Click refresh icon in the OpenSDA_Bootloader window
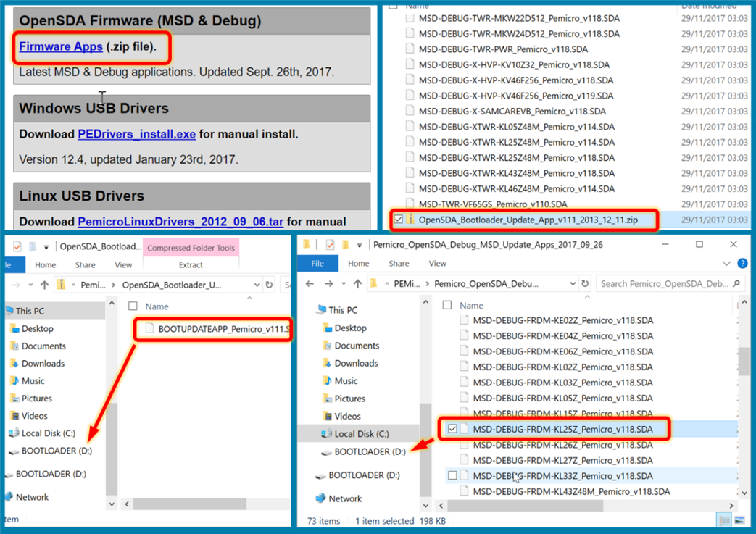The height and width of the screenshot is (534, 756). [269, 285]
